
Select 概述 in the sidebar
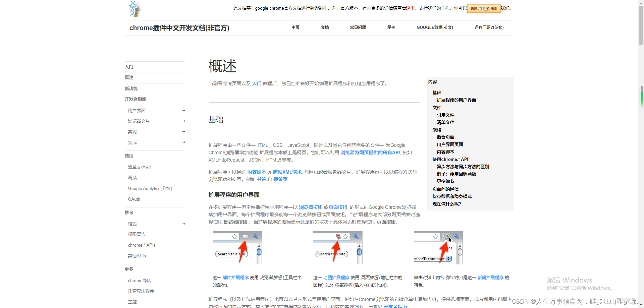pyautogui.click(x=129, y=77)
